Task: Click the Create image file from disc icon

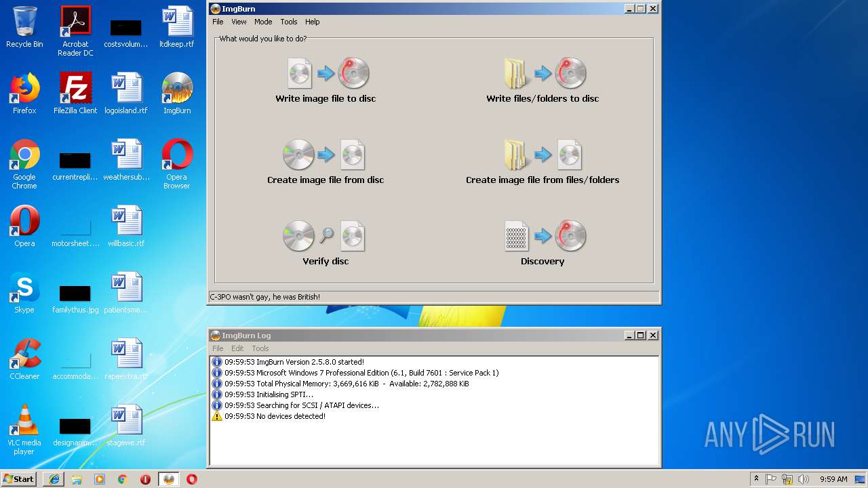Action: point(324,154)
